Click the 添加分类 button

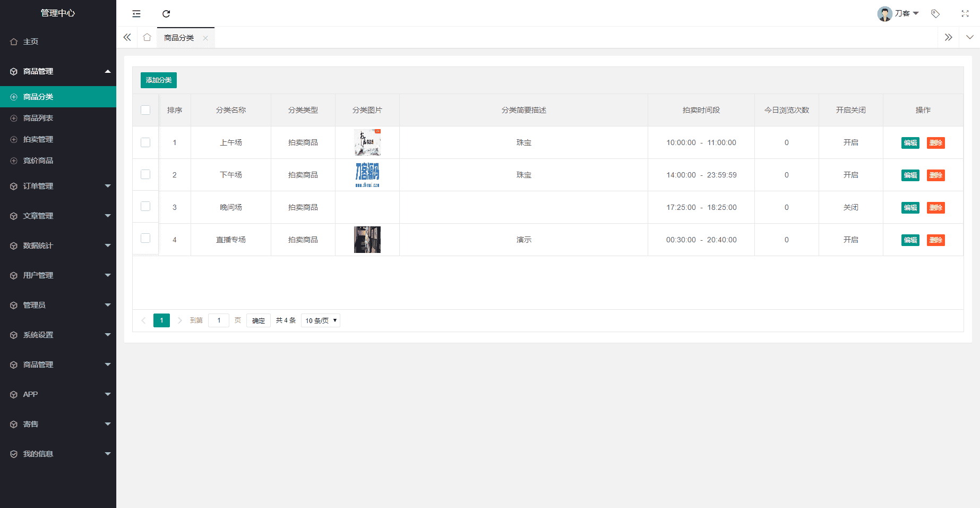coord(158,80)
